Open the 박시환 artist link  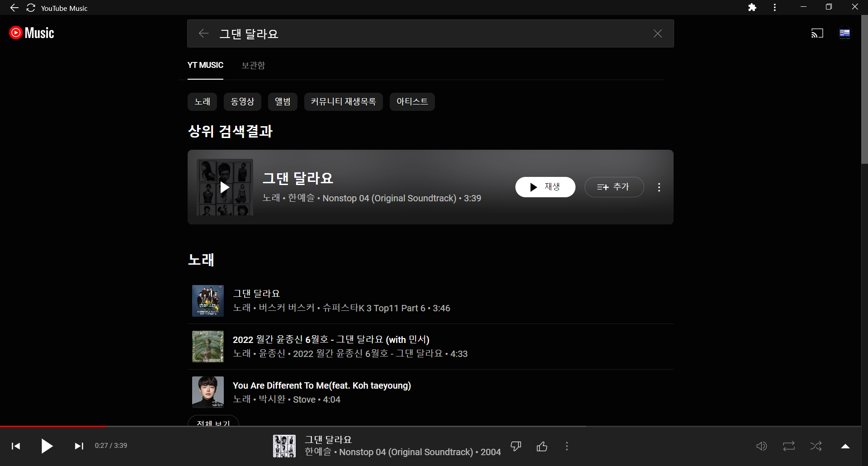(272, 399)
